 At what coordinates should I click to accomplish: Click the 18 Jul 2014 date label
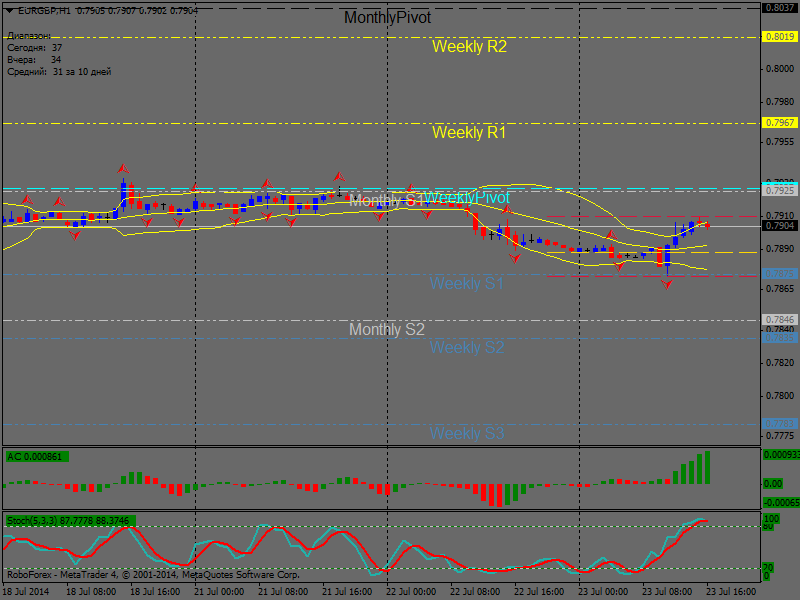click(x=27, y=592)
